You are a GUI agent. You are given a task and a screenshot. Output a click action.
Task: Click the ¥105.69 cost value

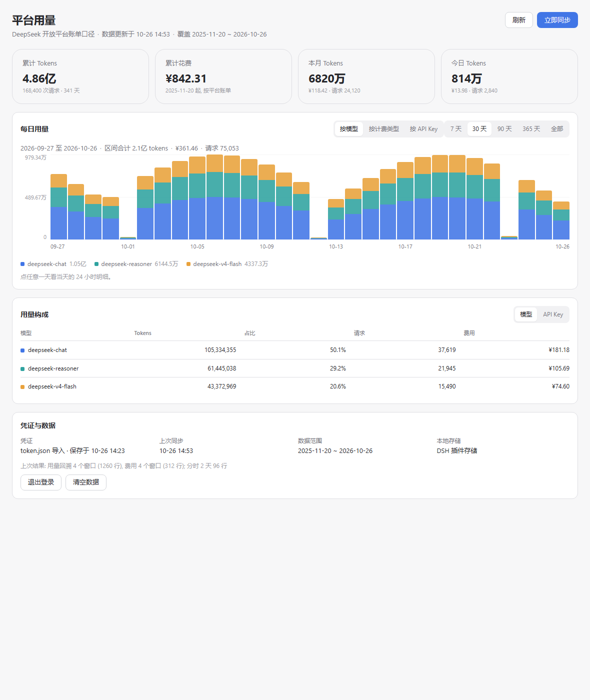559,368
